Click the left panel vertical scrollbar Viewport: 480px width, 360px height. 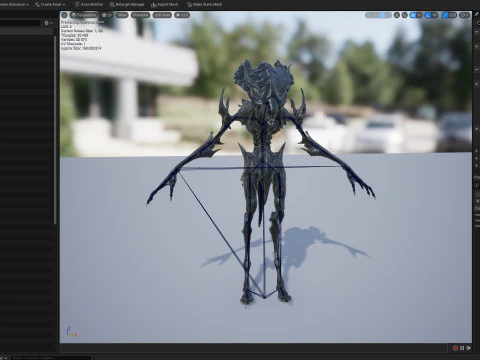point(55,130)
